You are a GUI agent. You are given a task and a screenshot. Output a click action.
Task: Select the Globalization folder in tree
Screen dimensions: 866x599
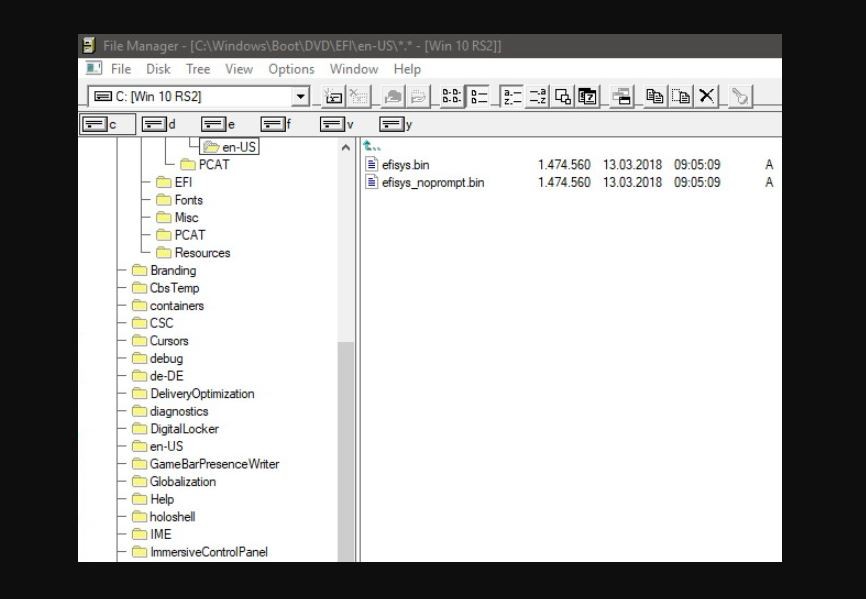click(x=182, y=482)
